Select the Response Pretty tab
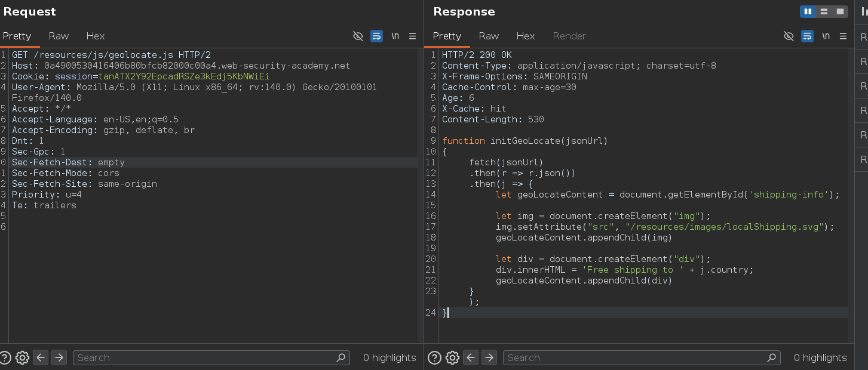 tap(447, 36)
